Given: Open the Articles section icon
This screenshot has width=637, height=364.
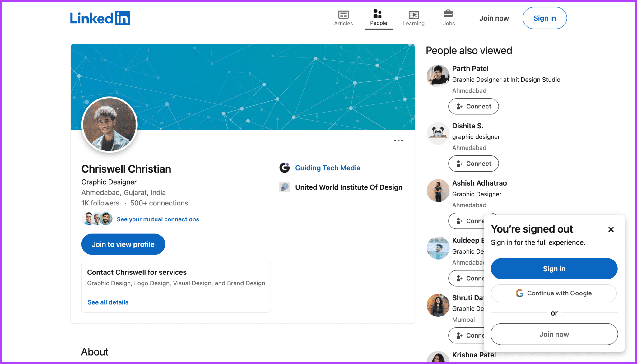Looking at the screenshot, I should 343,14.
